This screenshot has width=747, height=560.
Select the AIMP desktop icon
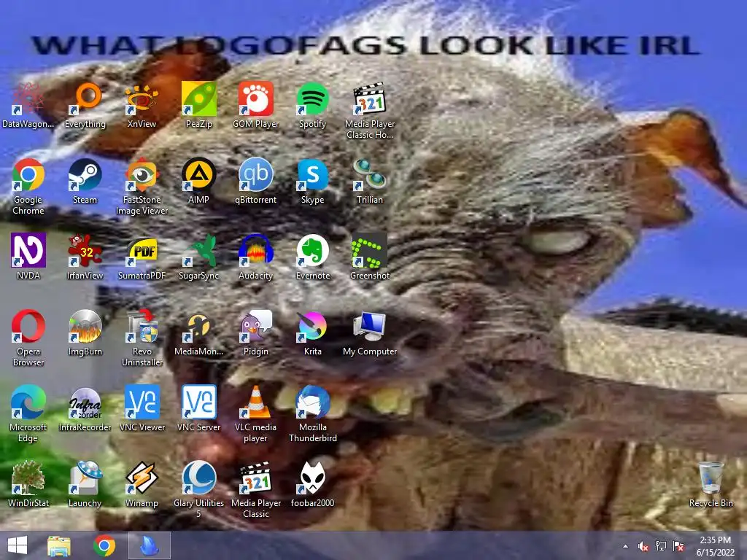click(x=199, y=182)
